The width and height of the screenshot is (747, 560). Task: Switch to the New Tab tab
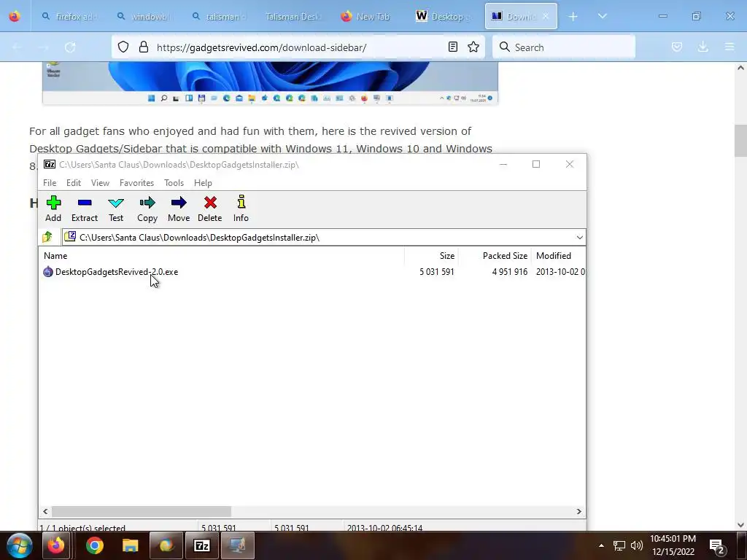[367, 17]
